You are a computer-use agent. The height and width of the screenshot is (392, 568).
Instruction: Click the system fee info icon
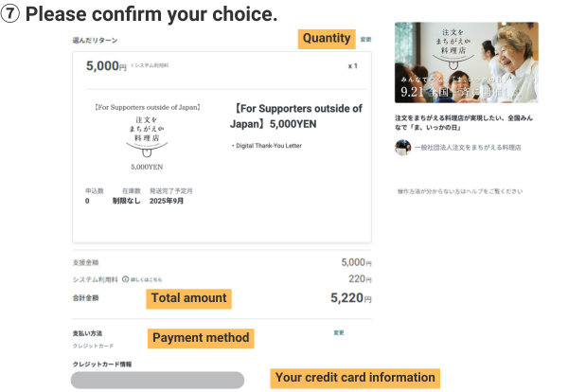126,279
